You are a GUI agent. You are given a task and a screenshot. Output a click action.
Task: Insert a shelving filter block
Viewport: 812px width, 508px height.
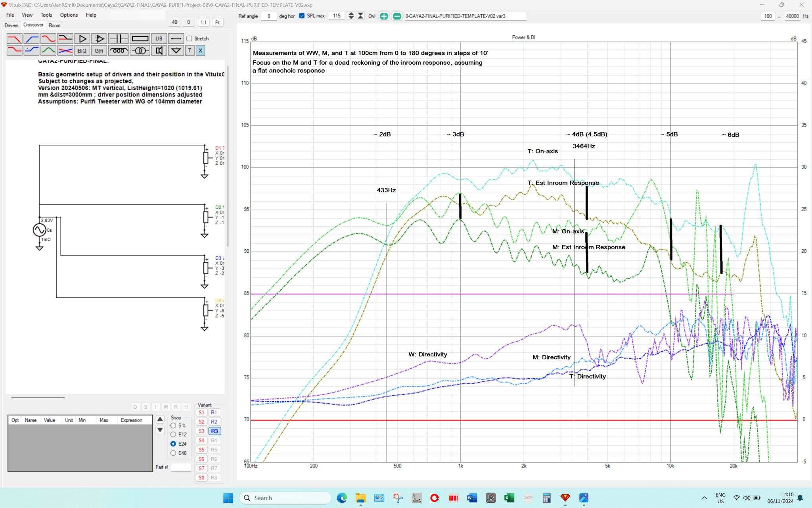click(65, 38)
